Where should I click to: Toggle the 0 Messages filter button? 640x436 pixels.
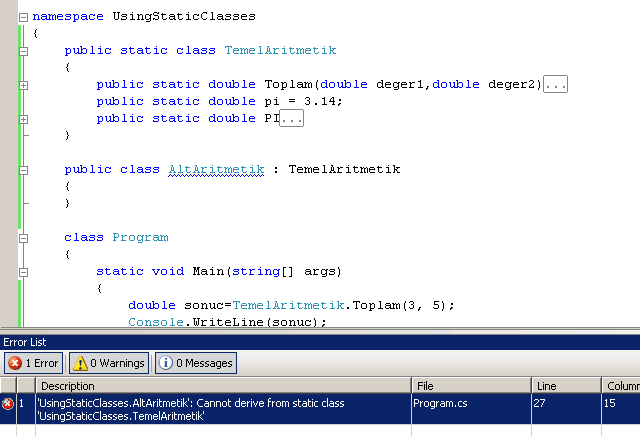(x=195, y=363)
